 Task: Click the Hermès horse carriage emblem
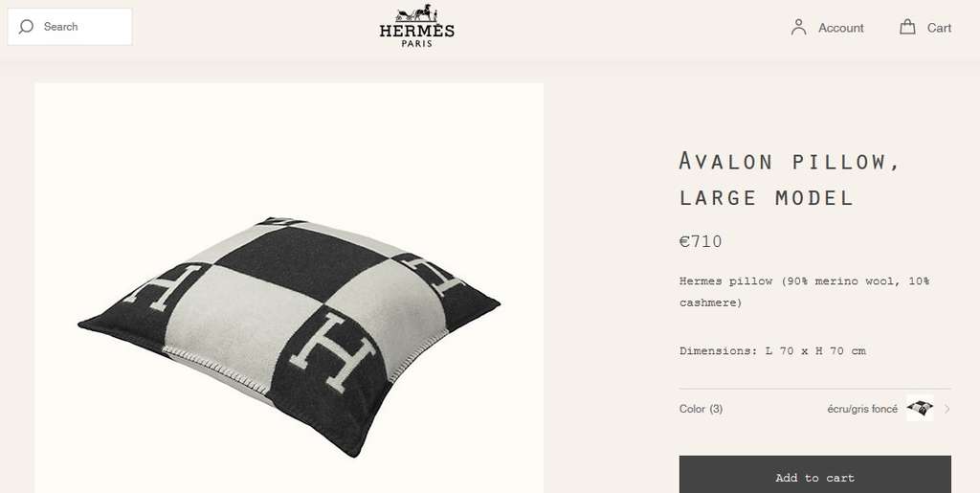[x=417, y=12]
